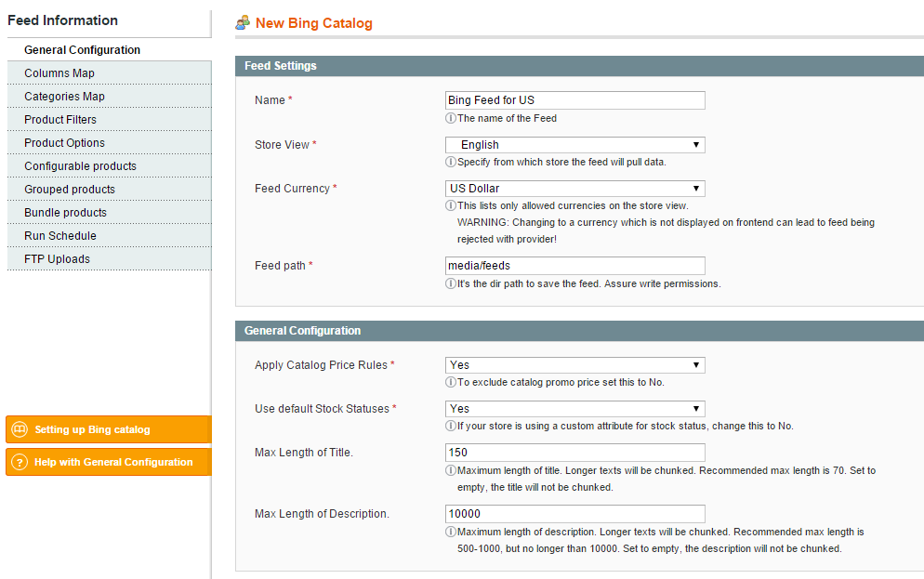This screenshot has height=579, width=924.
Task: Click the Setting up Bing catalog button
Action: (109, 429)
